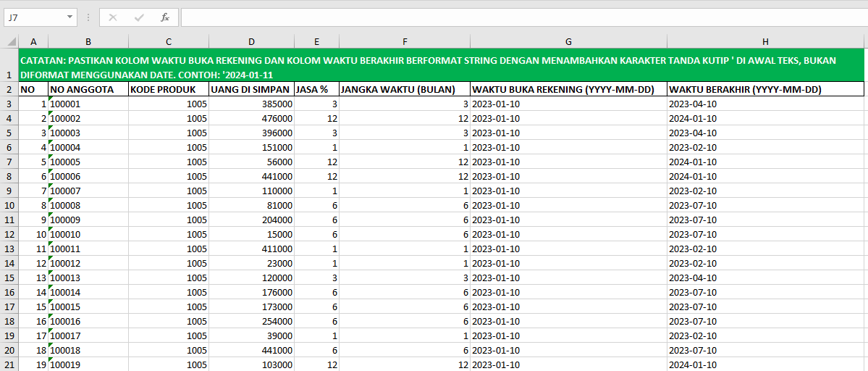Screen dimensions: 868x371
Task: Select cell containing 100001
Action: point(88,104)
